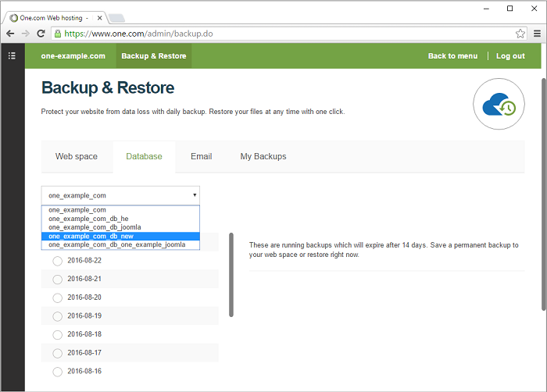This screenshot has width=547, height=392.
Task: Click the one-example.com domain link
Action: coord(73,55)
